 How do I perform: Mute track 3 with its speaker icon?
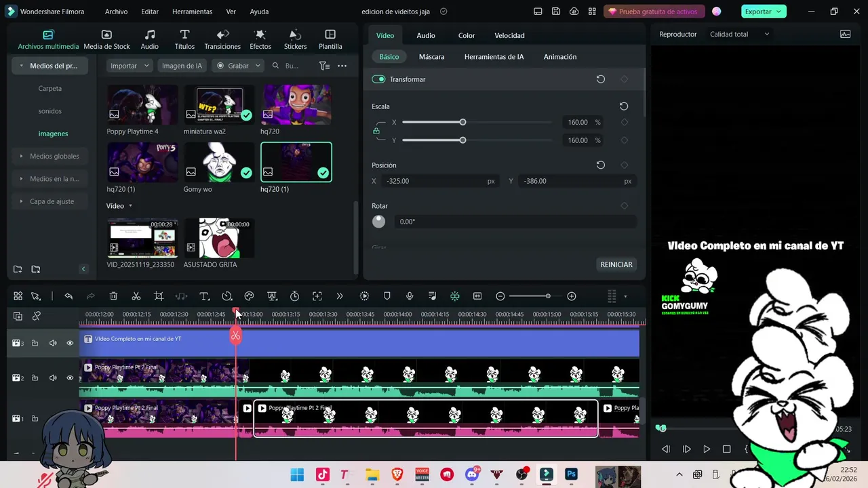coord(53,343)
